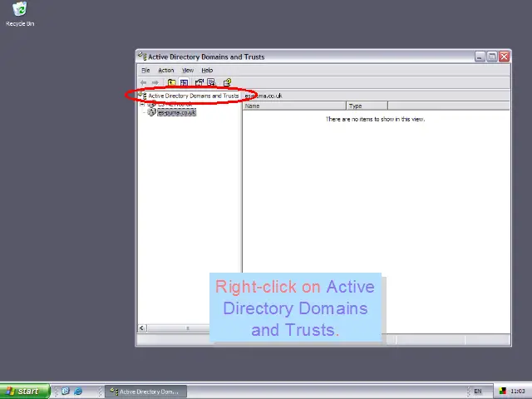Launch Internet Explorer from Quick Launch
Viewport: 532px width, 399px height.
coord(78,392)
